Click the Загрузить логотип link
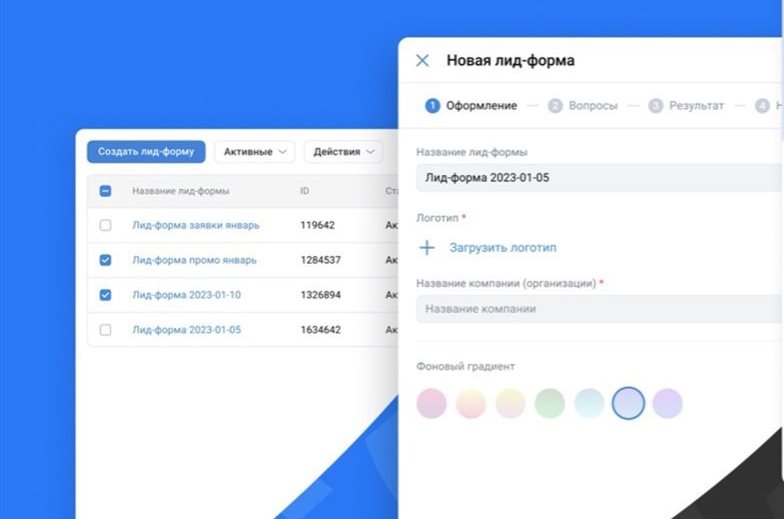This screenshot has height=519, width=784. [502, 248]
